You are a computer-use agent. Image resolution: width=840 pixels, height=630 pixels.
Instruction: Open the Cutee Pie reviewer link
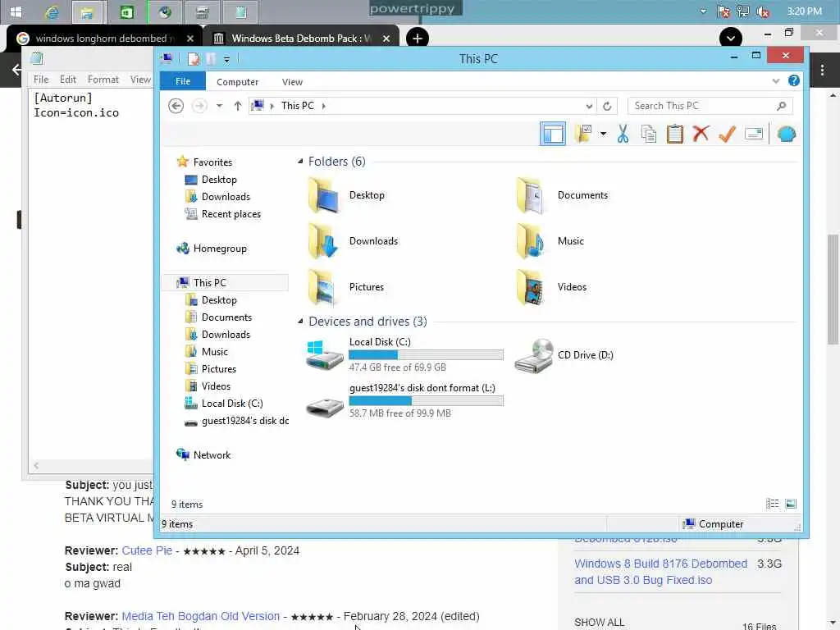[x=147, y=550]
